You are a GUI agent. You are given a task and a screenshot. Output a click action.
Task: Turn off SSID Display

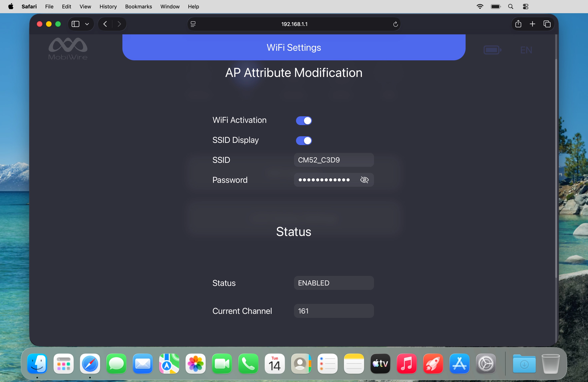pyautogui.click(x=304, y=140)
